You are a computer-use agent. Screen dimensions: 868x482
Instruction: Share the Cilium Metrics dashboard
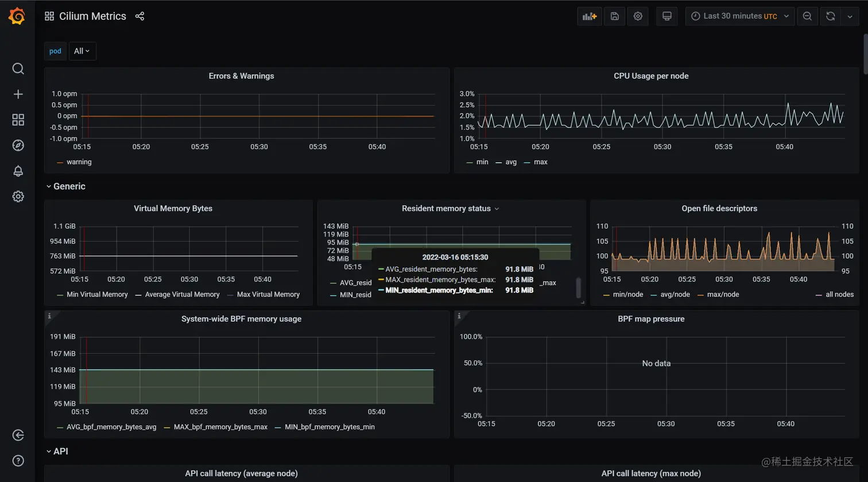(x=139, y=16)
